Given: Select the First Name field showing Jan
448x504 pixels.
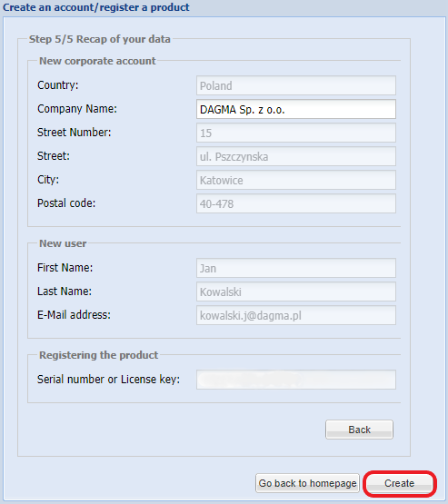Looking at the screenshot, I should coord(296,268).
